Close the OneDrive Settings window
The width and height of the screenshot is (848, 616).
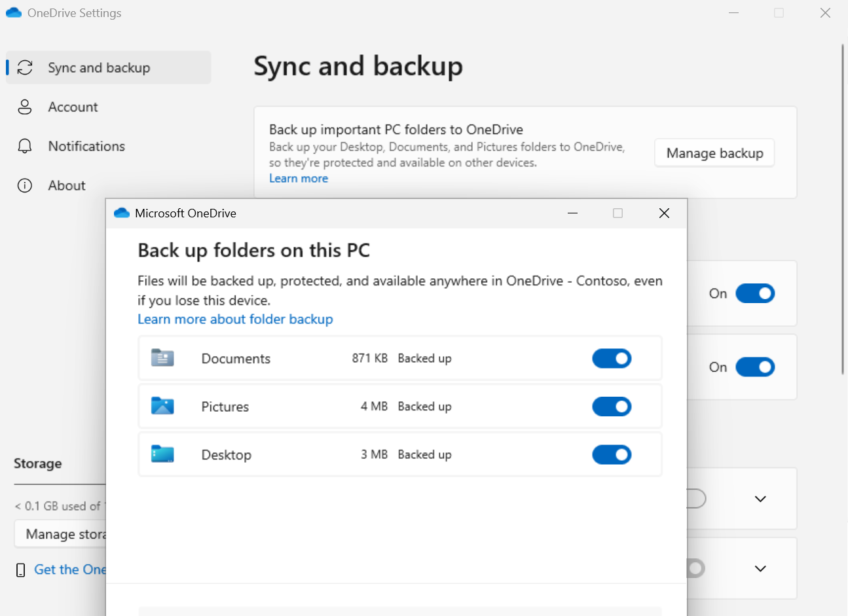coord(825,12)
